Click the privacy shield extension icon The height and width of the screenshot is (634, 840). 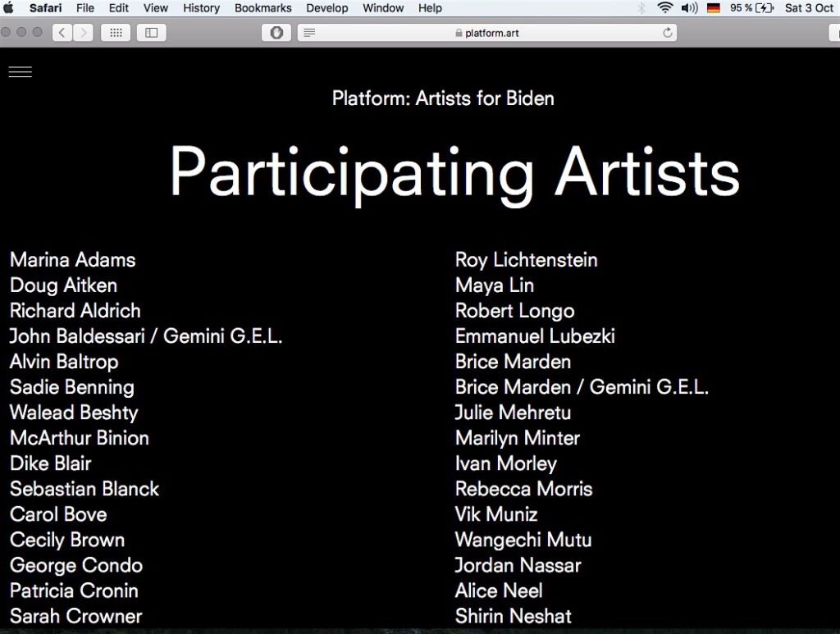[276, 33]
